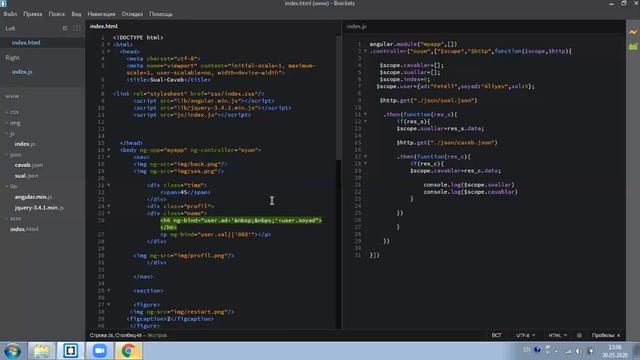This screenshot has height=360, width=640.
Task: Select index.js pane header tab
Action: click(x=356, y=27)
